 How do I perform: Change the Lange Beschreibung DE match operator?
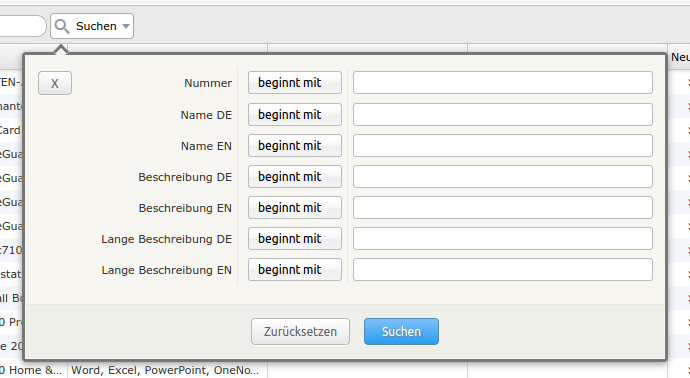(295, 239)
